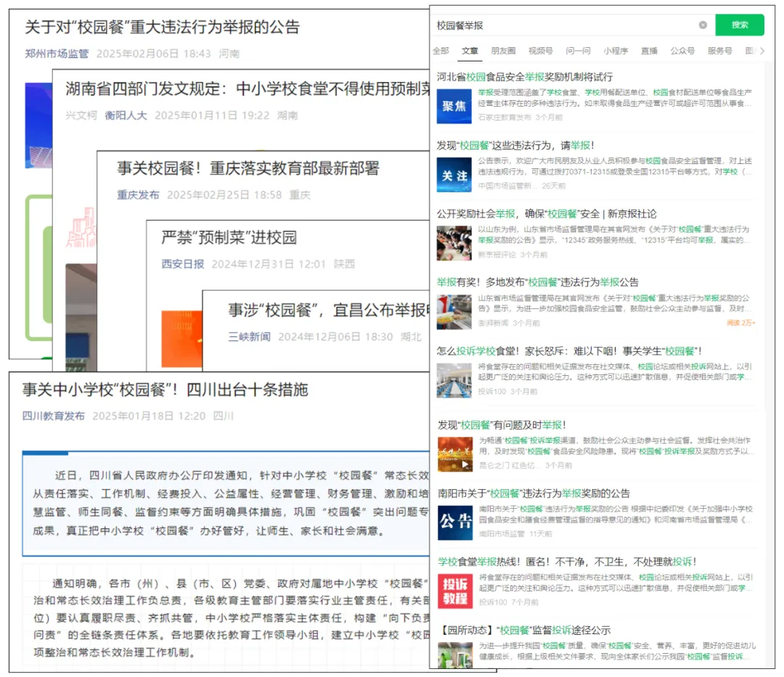Viewport: 784px width, 677px height.
Task: Click the search box containing 校园餐举报
Action: coord(571,25)
